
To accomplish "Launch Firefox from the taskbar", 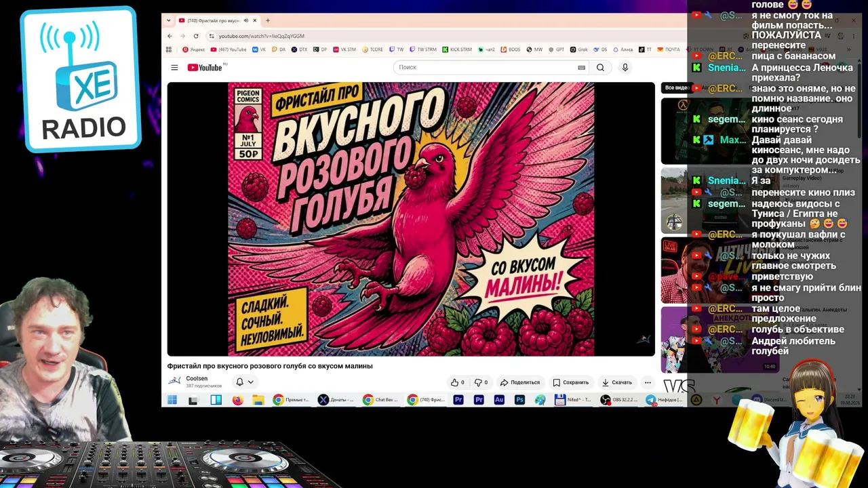I will point(237,401).
